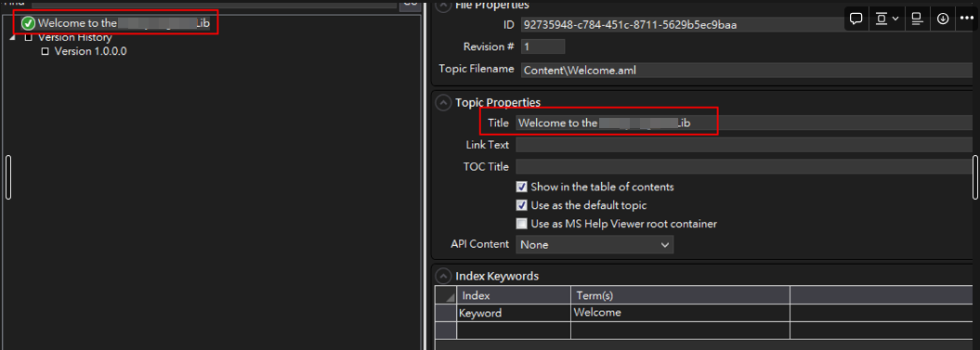Click the circled download arrow icon
Viewport: 980px width, 350px height.
[x=943, y=19]
